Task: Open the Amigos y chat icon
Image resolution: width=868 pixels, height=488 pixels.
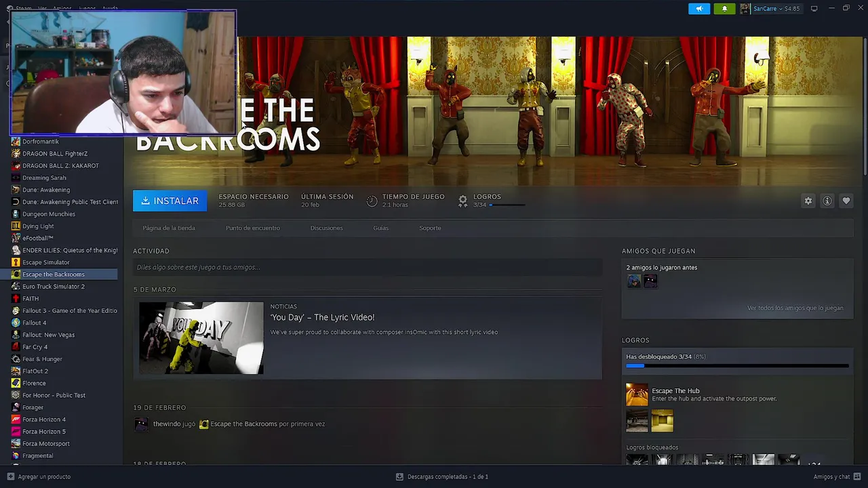Action: (857, 476)
